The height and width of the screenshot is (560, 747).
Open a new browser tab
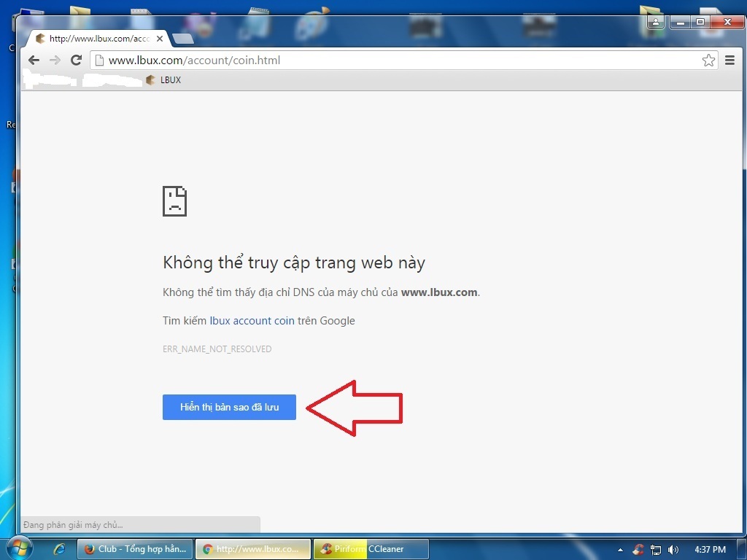(183, 39)
